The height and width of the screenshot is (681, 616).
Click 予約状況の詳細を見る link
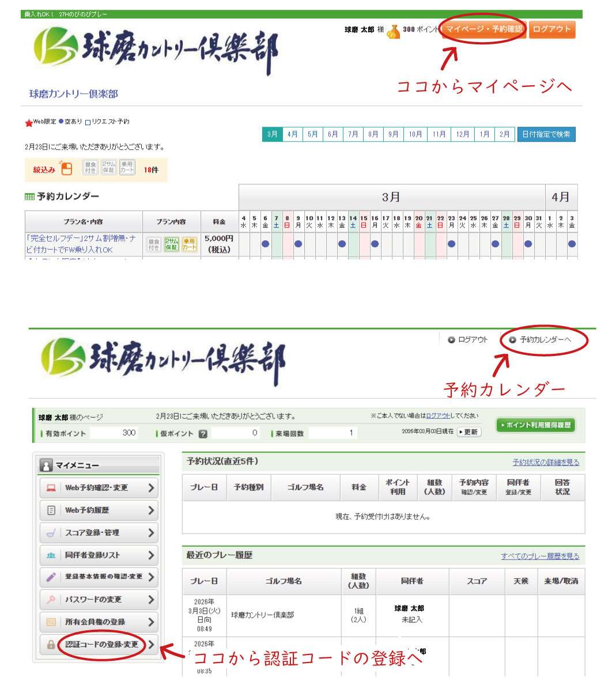point(546,463)
